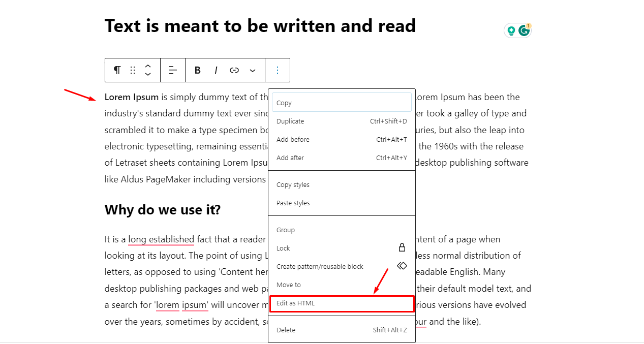644x344 pixels.
Task: Select Add before menu entry
Action: point(342,140)
